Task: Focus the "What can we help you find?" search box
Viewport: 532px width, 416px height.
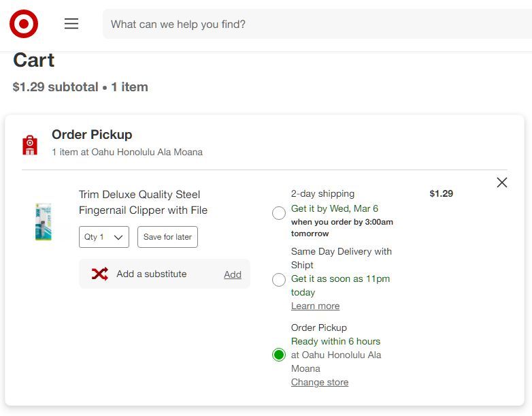Action: pos(313,24)
